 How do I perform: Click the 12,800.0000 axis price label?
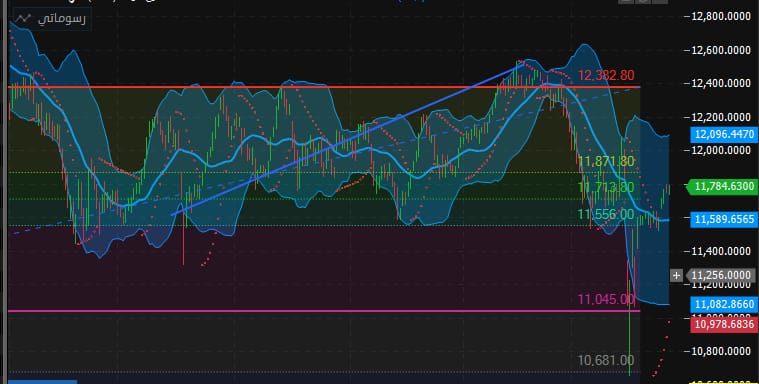click(x=721, y=16)
